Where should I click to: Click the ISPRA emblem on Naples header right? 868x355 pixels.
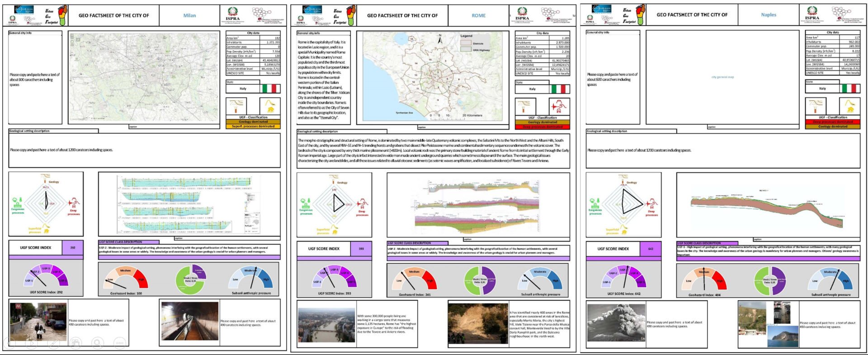pyautogui.click(x=812, y=13)
